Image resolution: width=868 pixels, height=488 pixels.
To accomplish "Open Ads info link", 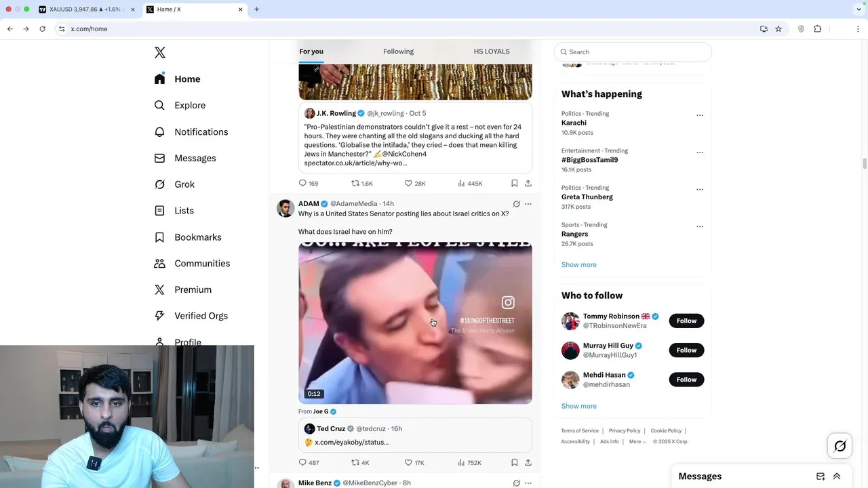I will coord(610,441).
